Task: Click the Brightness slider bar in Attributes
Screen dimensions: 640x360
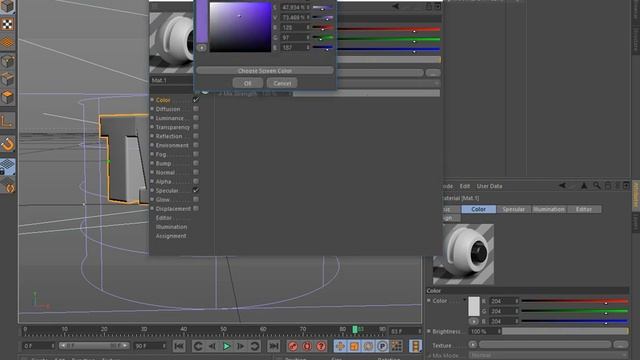Action: click(x=565, y=331)
